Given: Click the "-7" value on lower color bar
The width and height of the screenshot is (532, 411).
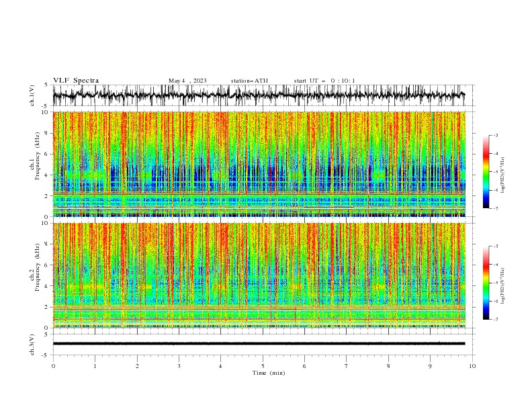Looking at the screenshot, I should [x=496, y=320].
